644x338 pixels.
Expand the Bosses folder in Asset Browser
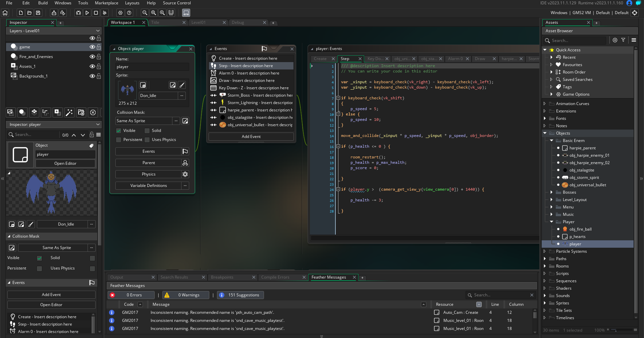pyautogui.click(x=551, y=192)
